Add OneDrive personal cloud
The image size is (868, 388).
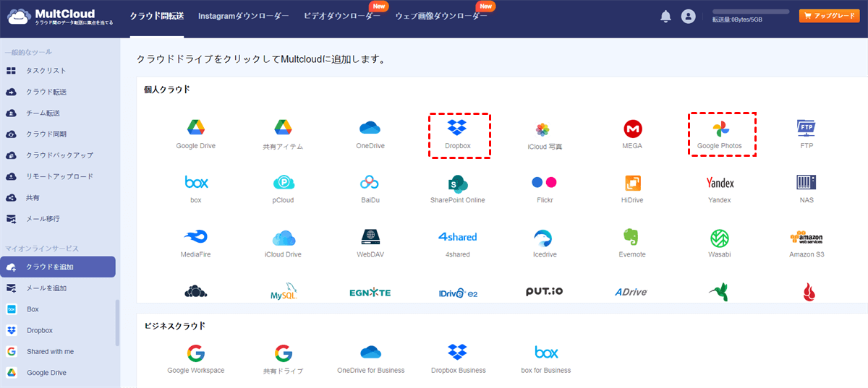point(370,134)
